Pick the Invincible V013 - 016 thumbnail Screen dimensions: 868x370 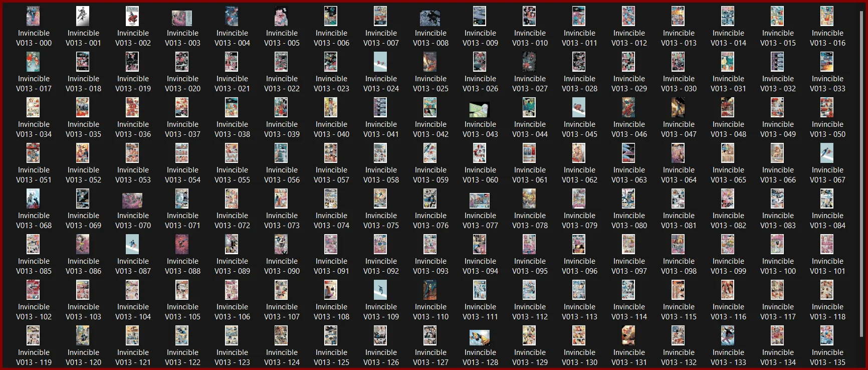click(x=827, y=16)
